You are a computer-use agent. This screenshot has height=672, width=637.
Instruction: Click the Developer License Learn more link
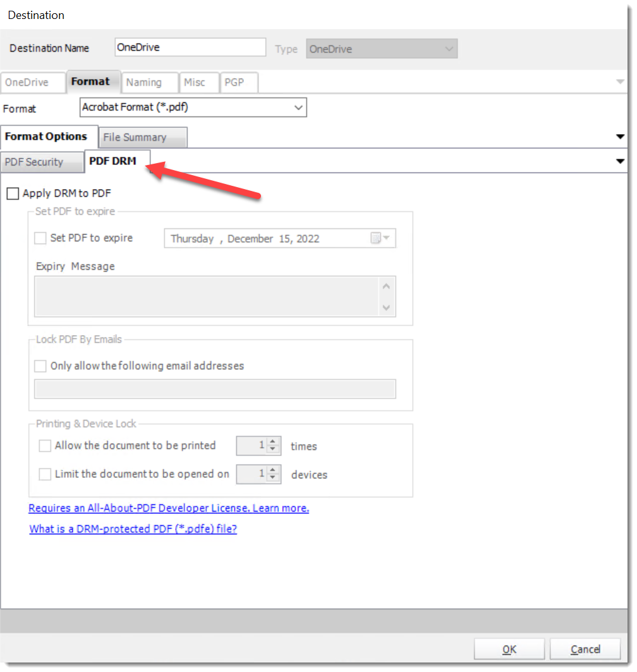point(168,508)
